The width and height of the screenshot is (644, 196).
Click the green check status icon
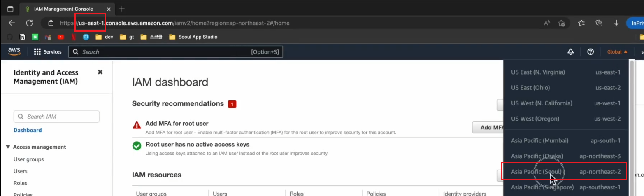point(137,146)
